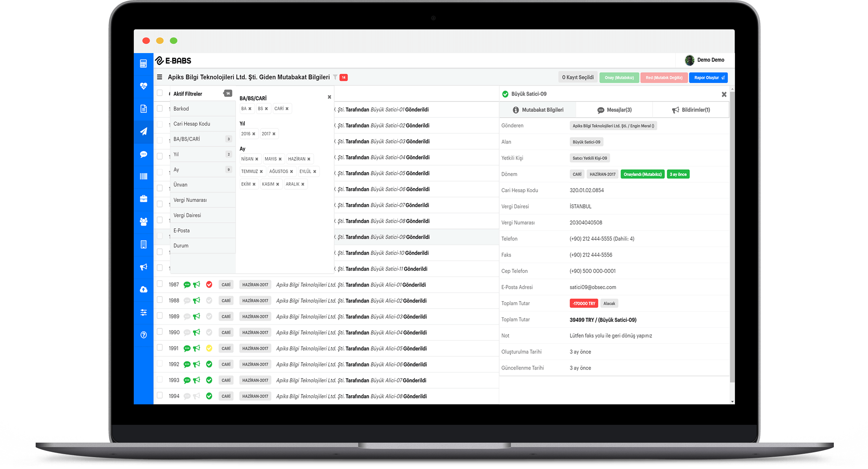Select the Durum filter category
This screenshot has width=868, height=469.
point(203,245)
